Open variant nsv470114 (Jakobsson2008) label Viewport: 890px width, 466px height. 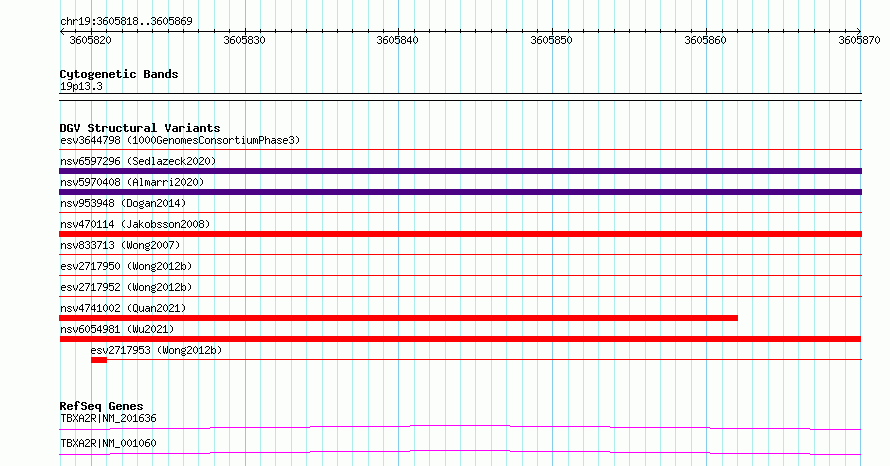[x=135, y=224]
